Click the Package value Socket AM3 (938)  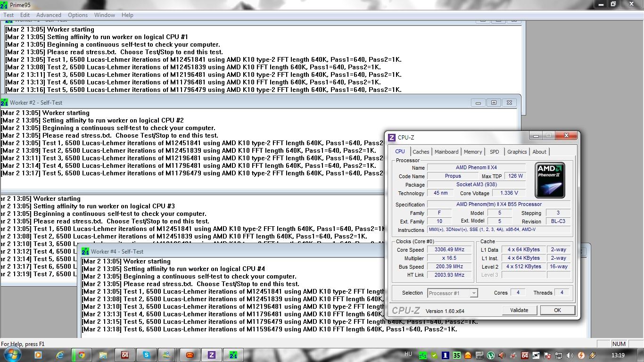click(476, 184)
